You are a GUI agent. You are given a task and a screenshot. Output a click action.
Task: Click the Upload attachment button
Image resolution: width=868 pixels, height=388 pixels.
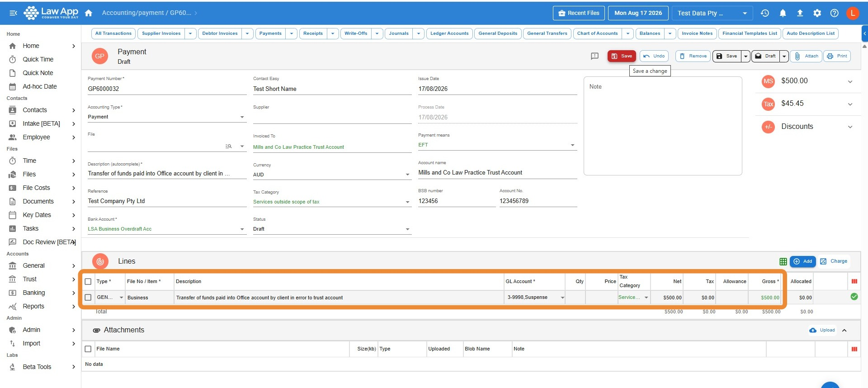point(822,331)
